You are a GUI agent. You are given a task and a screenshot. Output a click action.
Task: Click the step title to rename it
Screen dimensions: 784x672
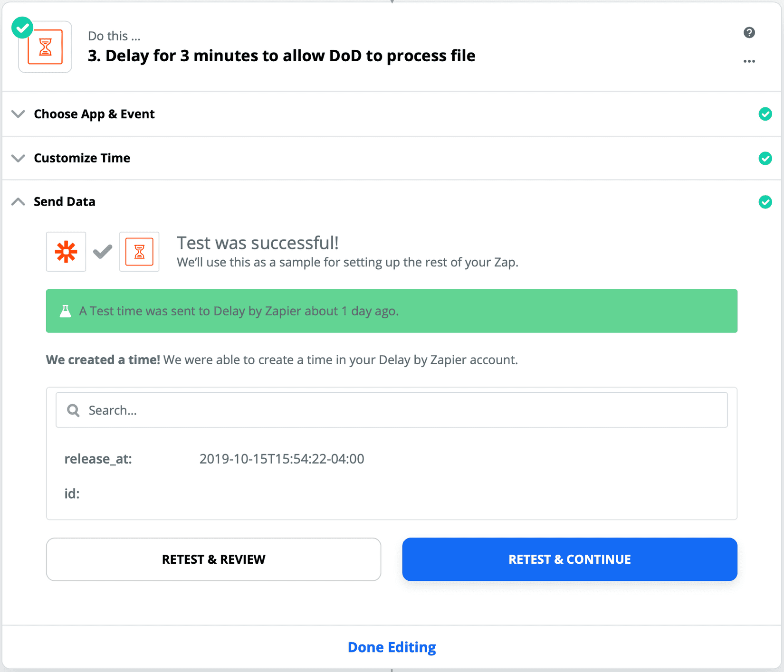(281, 56)
